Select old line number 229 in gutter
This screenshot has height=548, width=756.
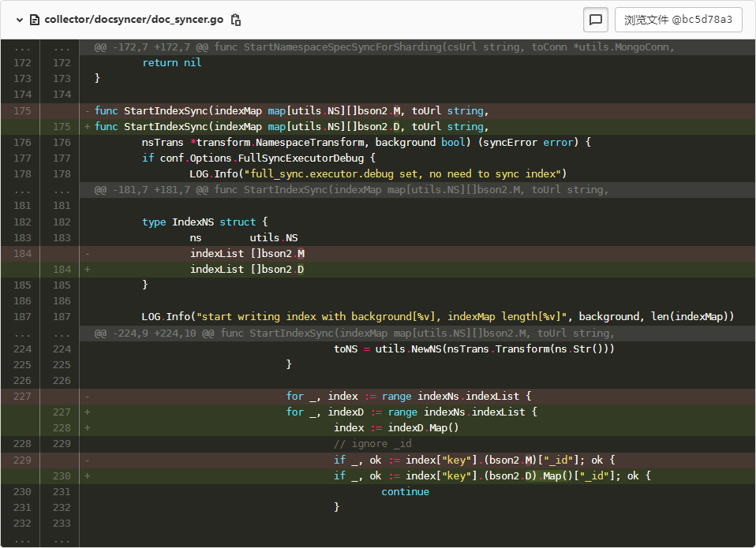point(22,460)
